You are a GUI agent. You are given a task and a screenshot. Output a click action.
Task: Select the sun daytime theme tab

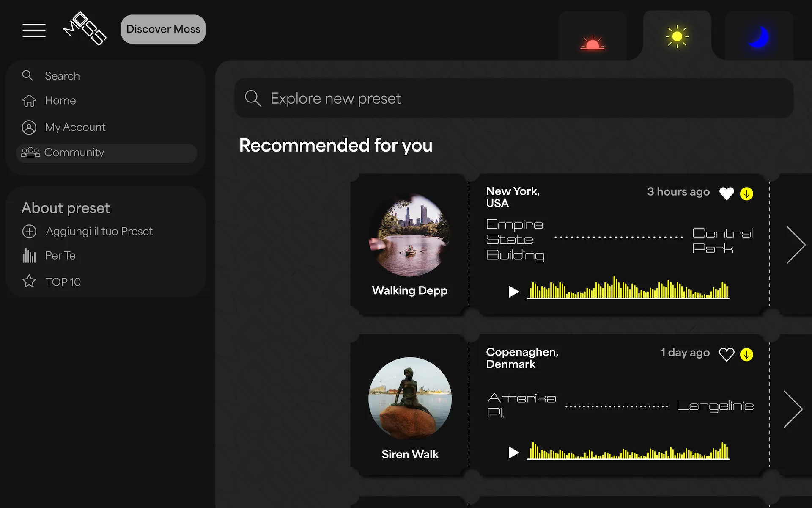[677, 36]
